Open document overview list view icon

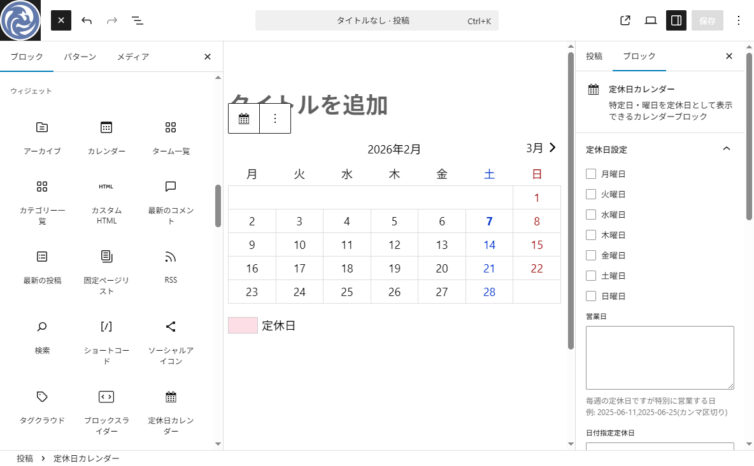coord(138,20)
